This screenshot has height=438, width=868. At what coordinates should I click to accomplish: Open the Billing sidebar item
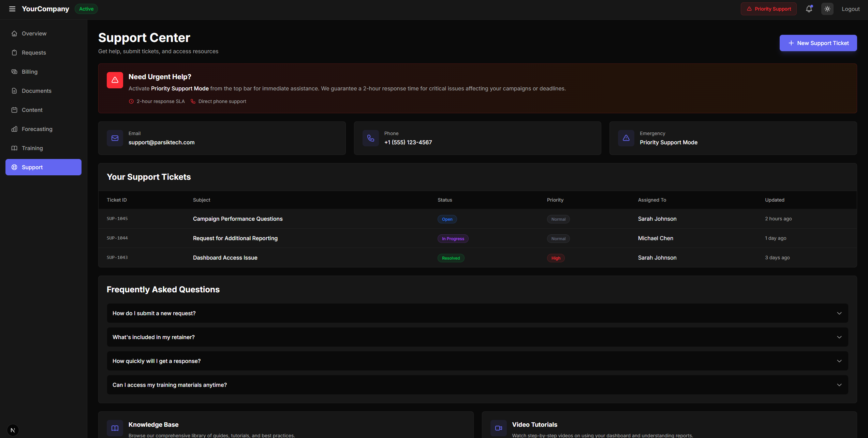30,72
